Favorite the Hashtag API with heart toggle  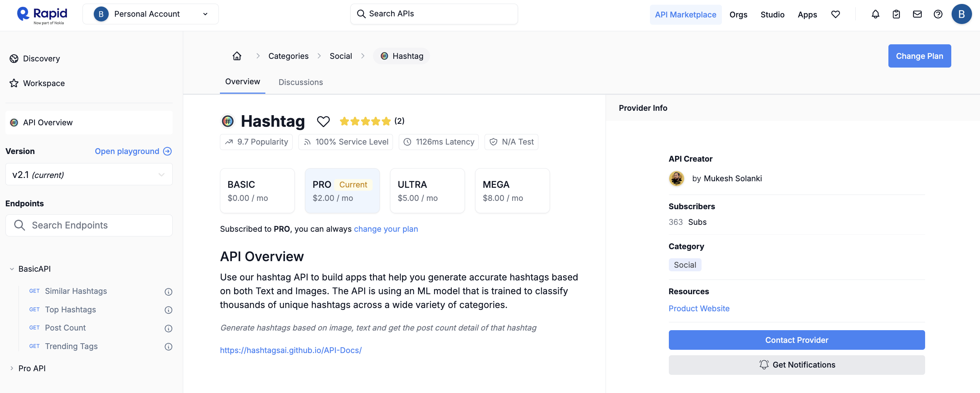click(x=323, y=122)
